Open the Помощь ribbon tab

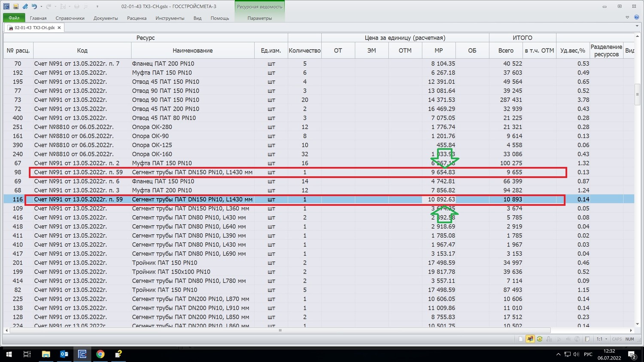220,18
